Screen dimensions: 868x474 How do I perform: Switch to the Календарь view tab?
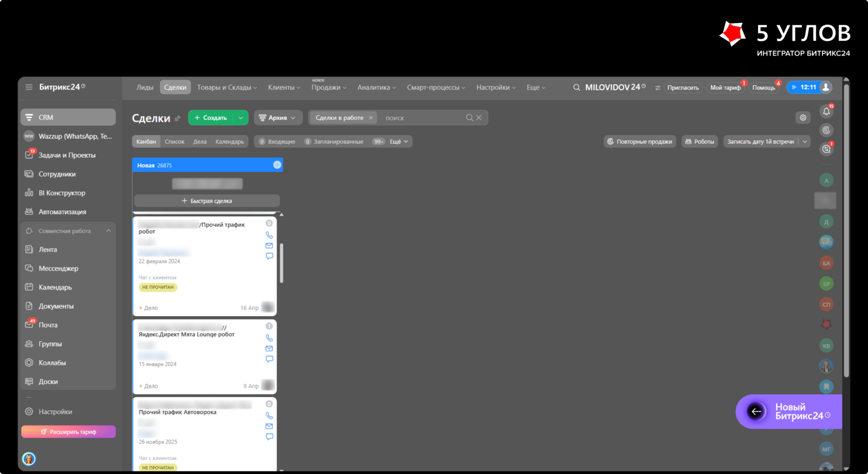(230, 141)
